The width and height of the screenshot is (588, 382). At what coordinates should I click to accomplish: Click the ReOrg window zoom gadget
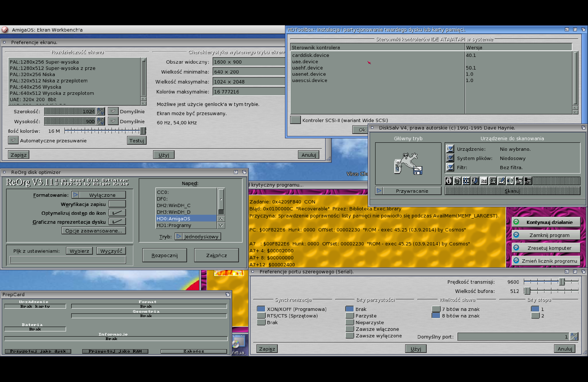[x=236, y=172]
